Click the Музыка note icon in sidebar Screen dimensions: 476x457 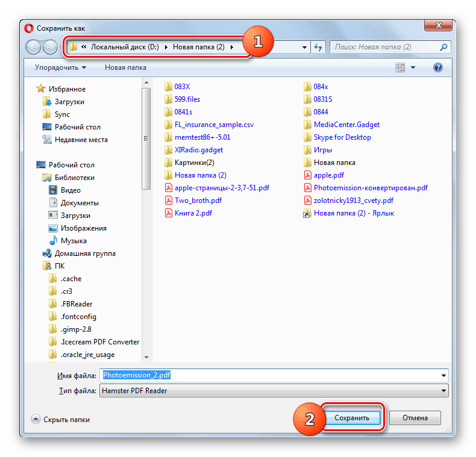click(x=53, y=241)
